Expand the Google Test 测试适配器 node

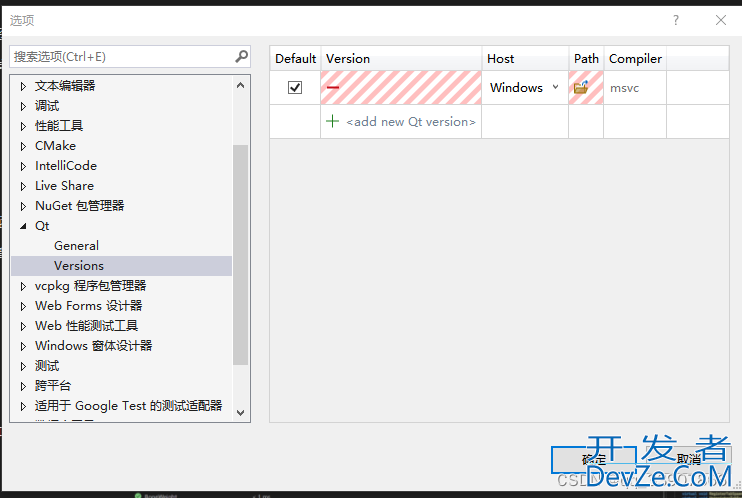tap(23, 406)
